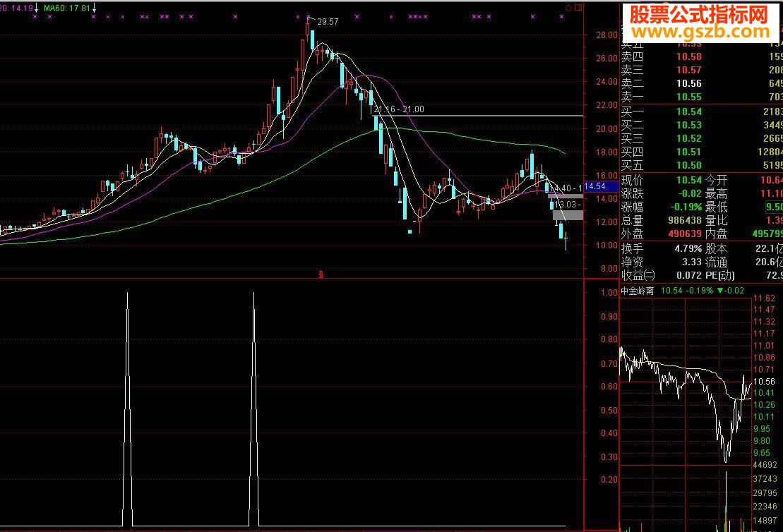Image resolution: width=783 pixels, height=532 pixels.
Task: Click the 最高 high price label
Action: click(716, 193)
